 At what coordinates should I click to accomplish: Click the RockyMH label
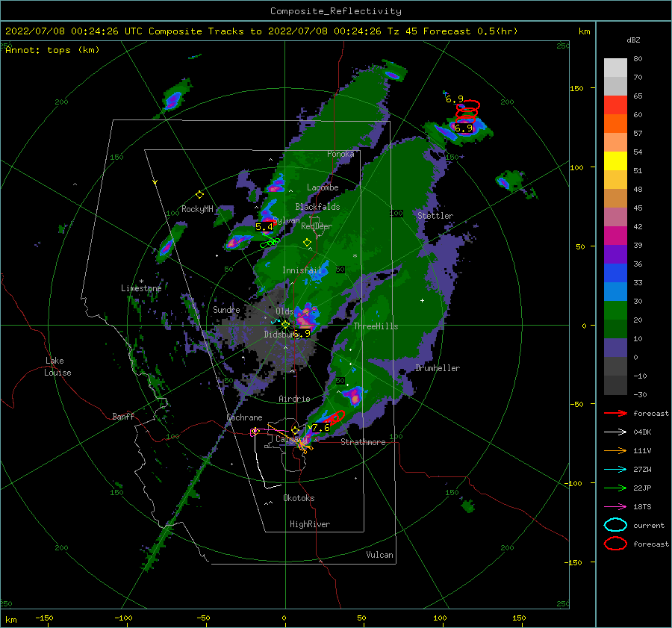pos(197,209)
